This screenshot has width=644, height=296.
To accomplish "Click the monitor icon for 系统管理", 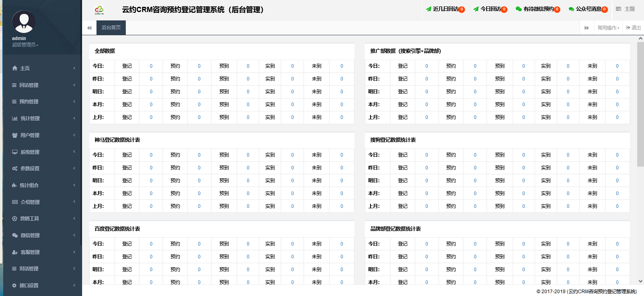I will pyautogui.click(x=15, y=152).
